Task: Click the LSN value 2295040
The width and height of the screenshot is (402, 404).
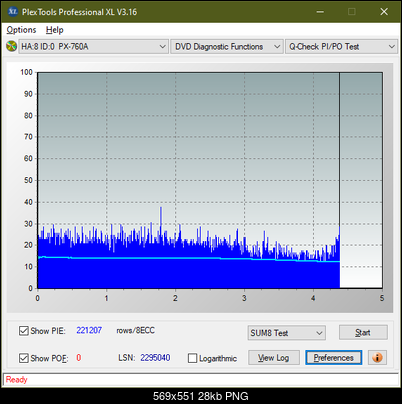Action: click(155, 358)
